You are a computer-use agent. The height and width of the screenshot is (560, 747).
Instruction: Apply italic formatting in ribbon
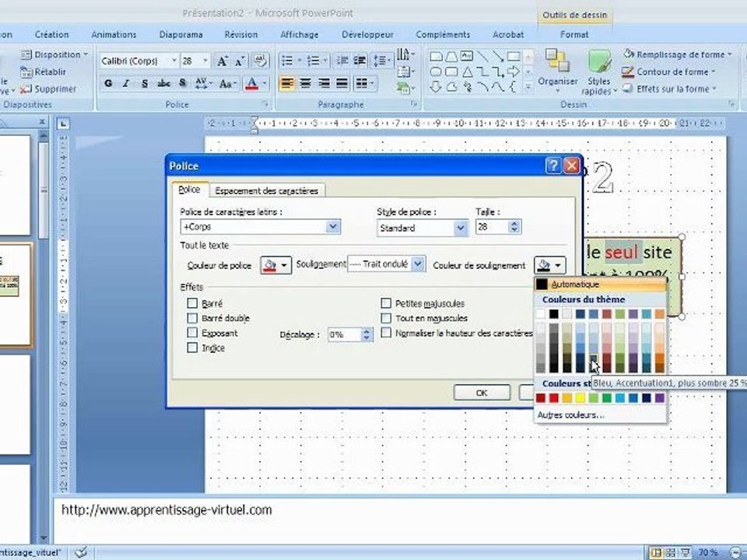coord(126,83)
